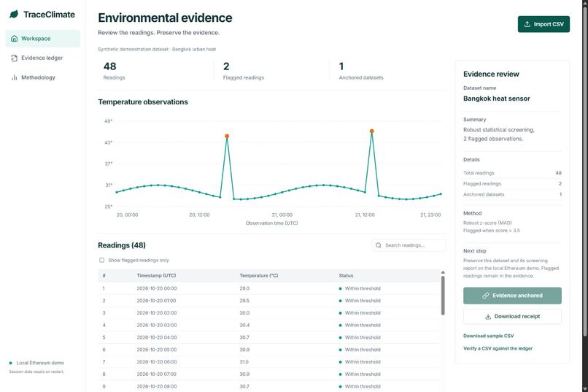Click the readings table scrollbar thumb

[x=443, y=296]
